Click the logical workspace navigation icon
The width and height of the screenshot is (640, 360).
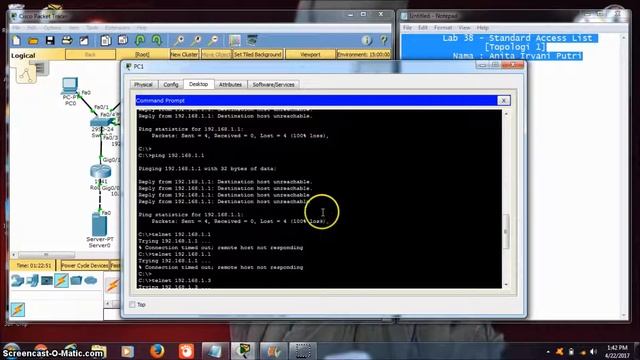(x=26, y=74)
